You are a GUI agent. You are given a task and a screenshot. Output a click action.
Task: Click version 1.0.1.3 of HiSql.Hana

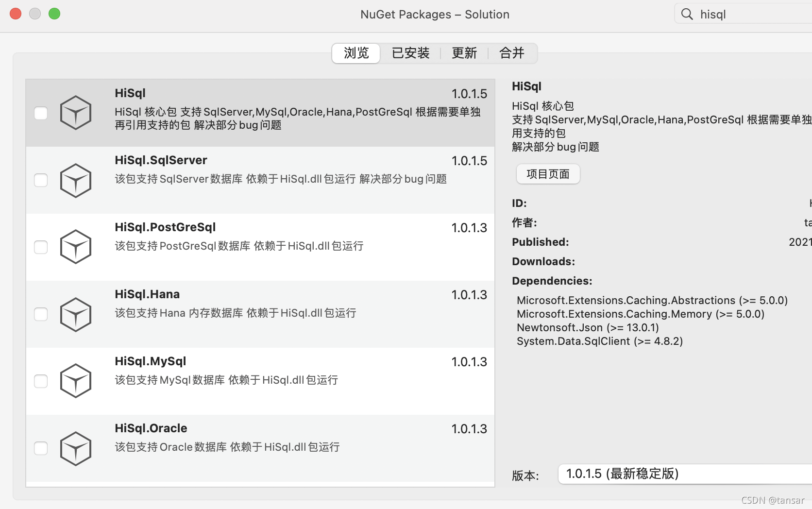coord(469,295)
